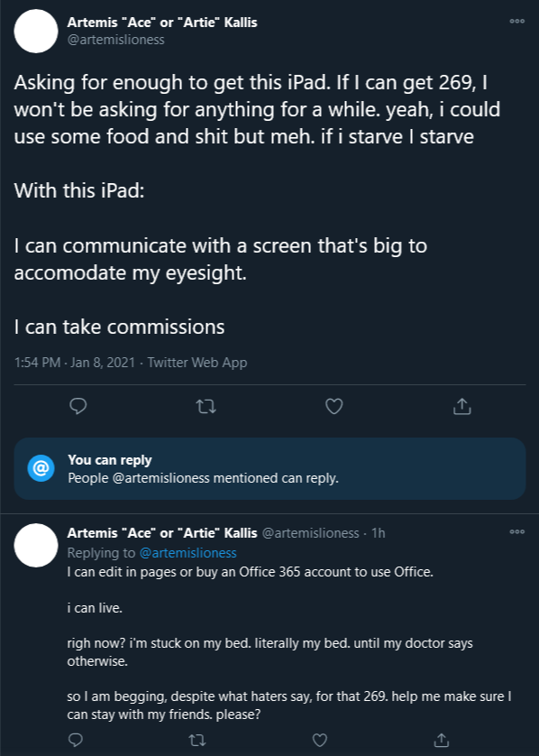
Task: Like the reply tweet about Office 365
Action: click(319, 740)
